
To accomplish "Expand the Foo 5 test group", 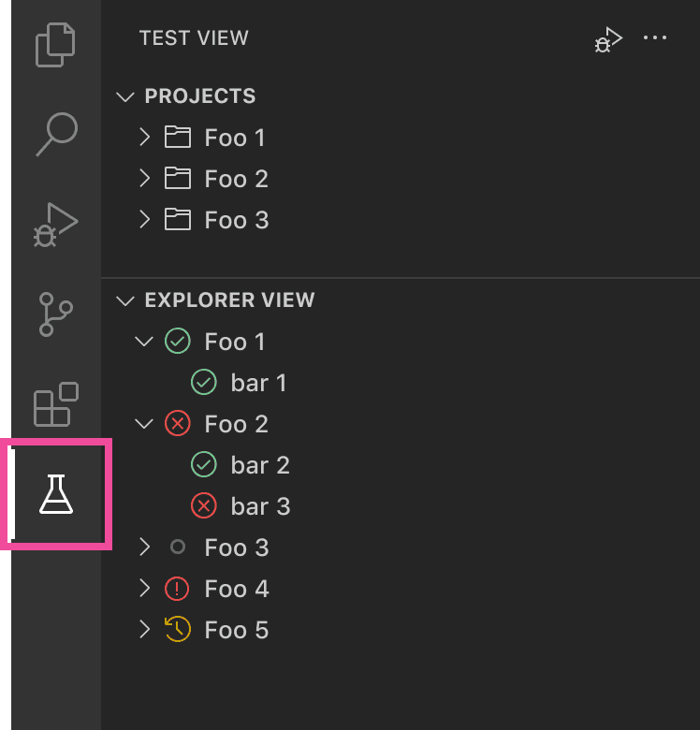I will click(x=144, y=630).
